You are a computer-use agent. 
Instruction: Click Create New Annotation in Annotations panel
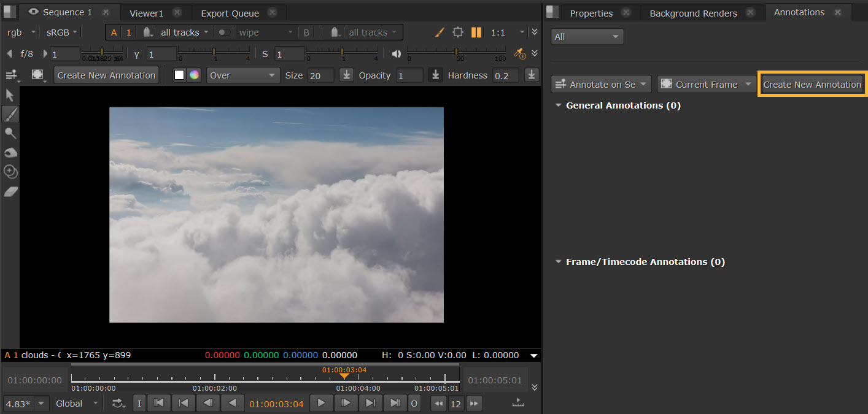[812, 85]
